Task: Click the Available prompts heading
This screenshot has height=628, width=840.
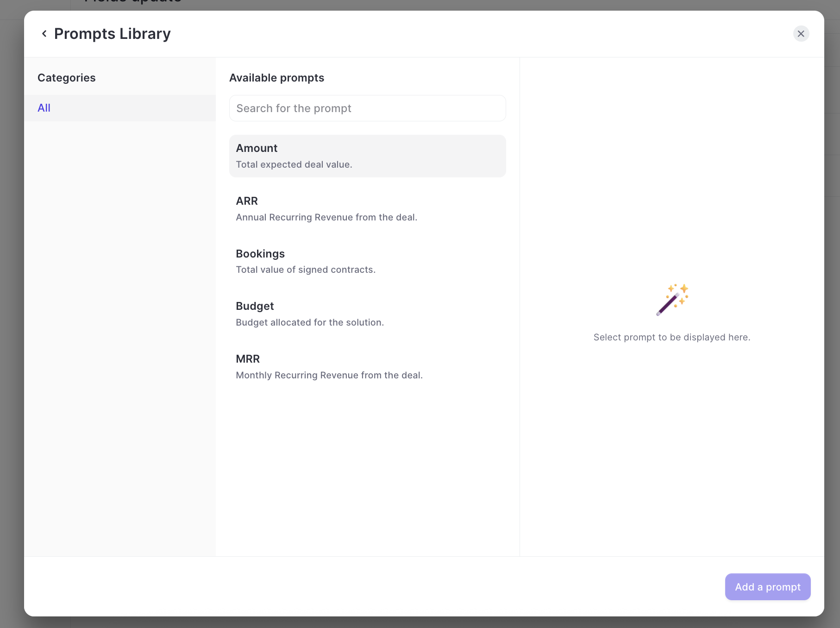Action: (277, 78)
